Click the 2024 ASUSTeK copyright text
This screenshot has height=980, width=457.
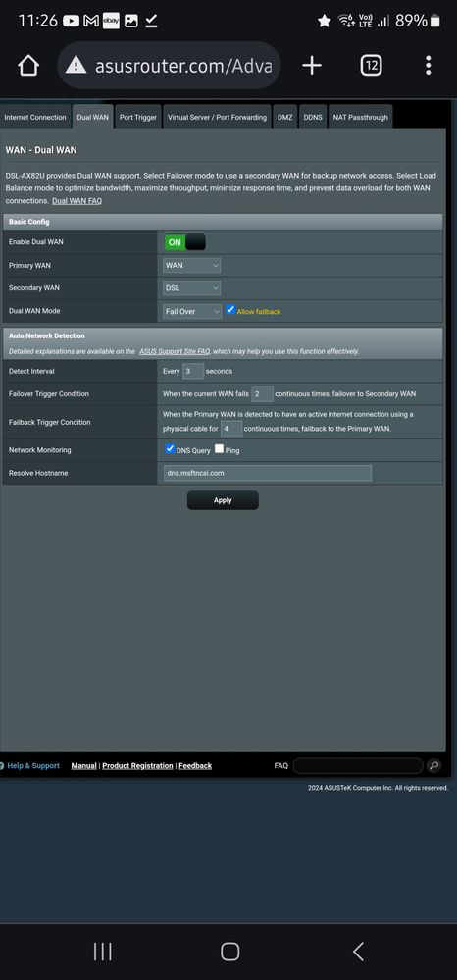pyautogui.click(x=378, y=788)
